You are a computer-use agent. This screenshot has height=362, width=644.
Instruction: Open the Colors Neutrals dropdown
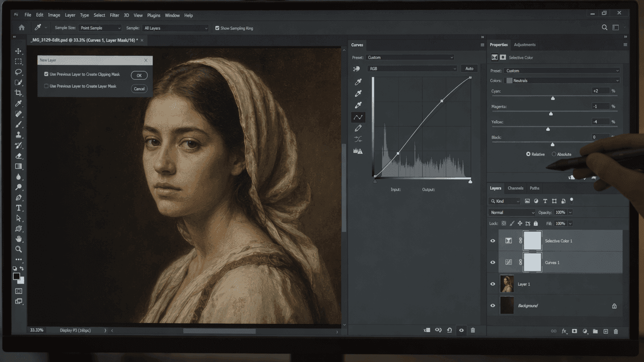[x=562, y=80]
